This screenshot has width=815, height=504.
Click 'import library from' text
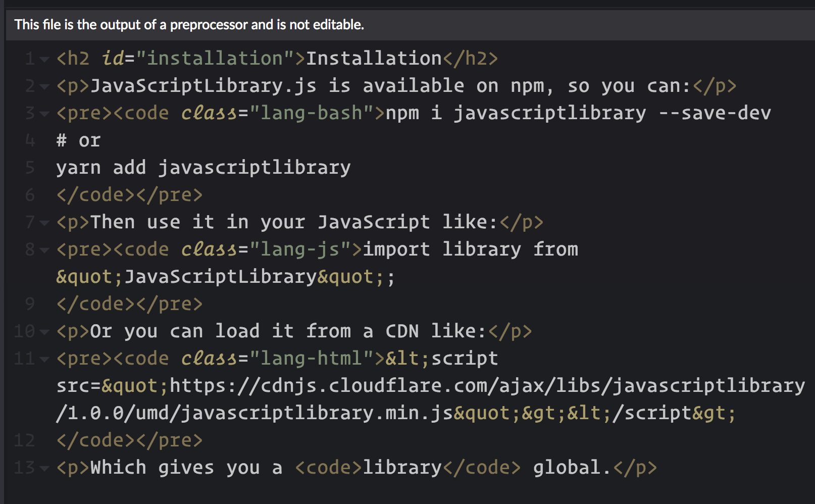pyautogui.click(x=471, y=249)
